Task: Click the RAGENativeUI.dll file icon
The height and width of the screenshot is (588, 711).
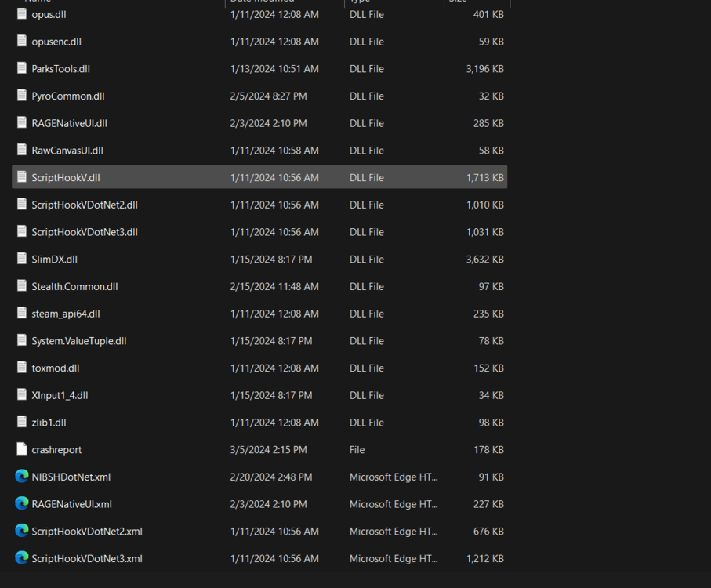Action: pyautogui.click(x=22, y=123)
